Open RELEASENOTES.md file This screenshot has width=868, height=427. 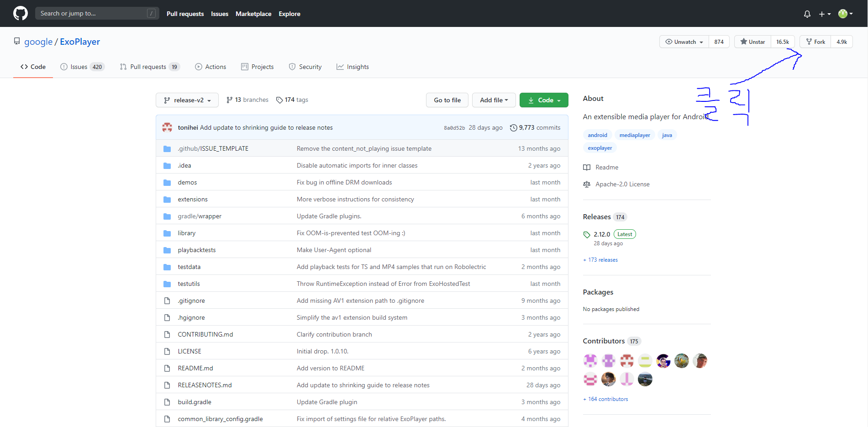pyautogui.click(x=205, y=385)
